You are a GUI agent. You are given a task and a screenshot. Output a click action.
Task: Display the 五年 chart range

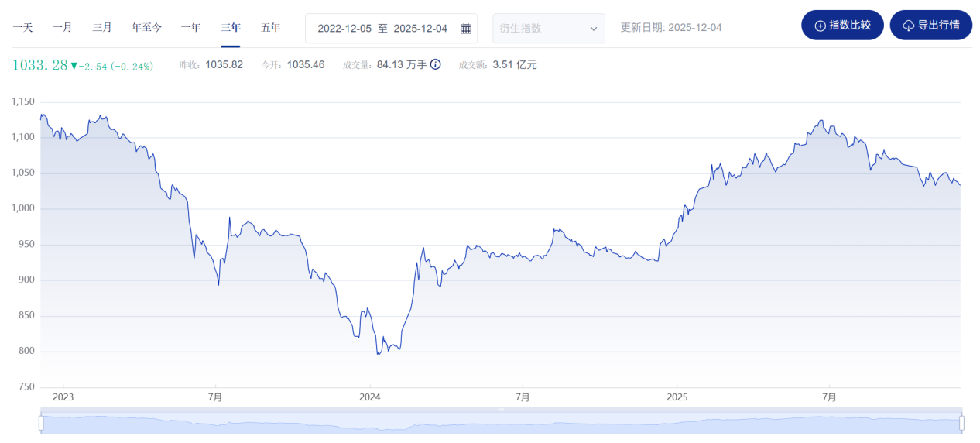point(271,28)
